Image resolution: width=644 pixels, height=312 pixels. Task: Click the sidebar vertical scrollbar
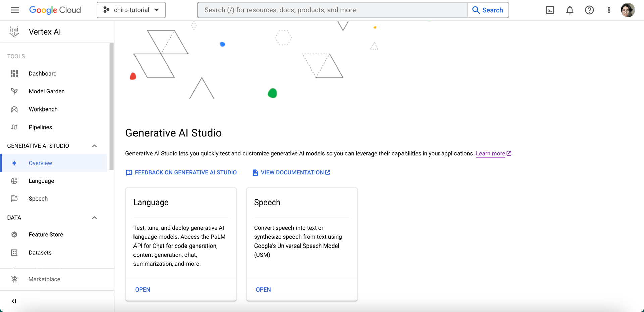pos(111,107)
